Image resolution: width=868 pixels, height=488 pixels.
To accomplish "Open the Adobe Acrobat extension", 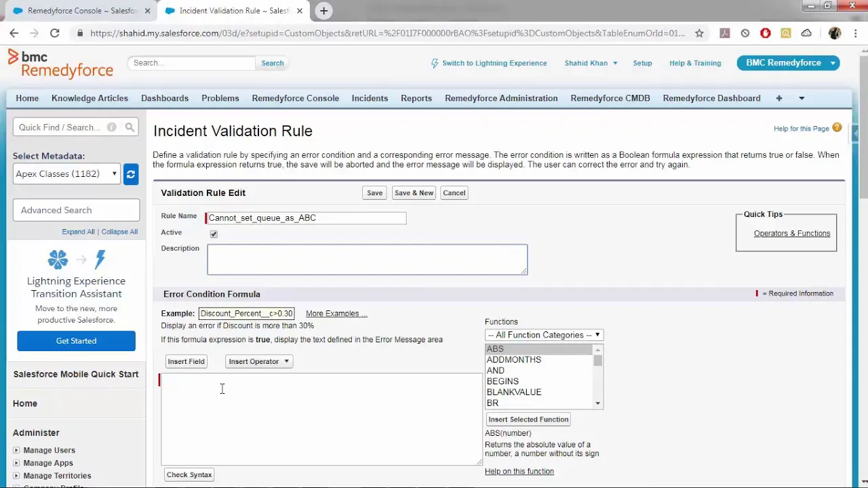I will (x=724, y=33).
